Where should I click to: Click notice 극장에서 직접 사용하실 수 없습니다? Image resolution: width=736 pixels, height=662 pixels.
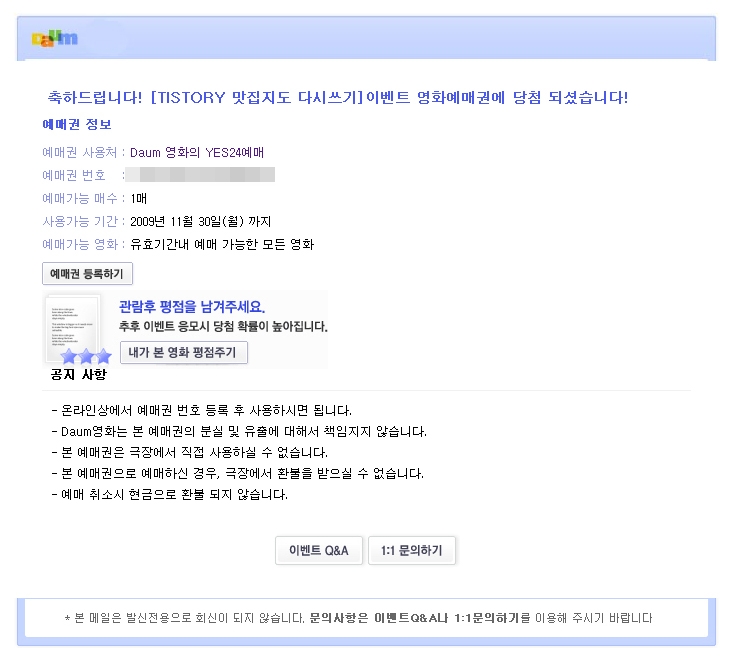pos(190,453)
